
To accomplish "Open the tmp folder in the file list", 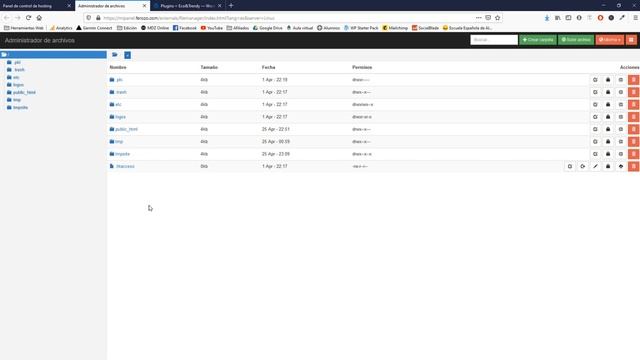I will point(119,142).
